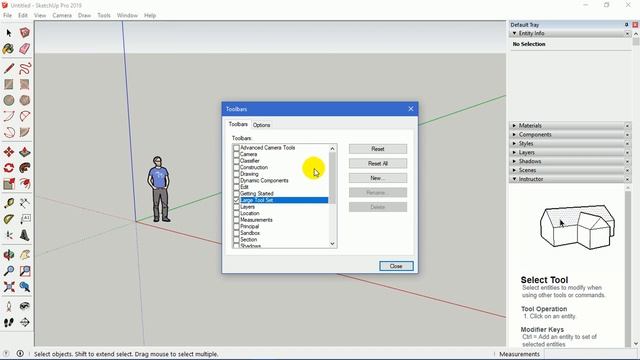This screenshot has width=640, height=360.
Task: Check the Measurements toolbar checkbox
Action: (236, 220)
